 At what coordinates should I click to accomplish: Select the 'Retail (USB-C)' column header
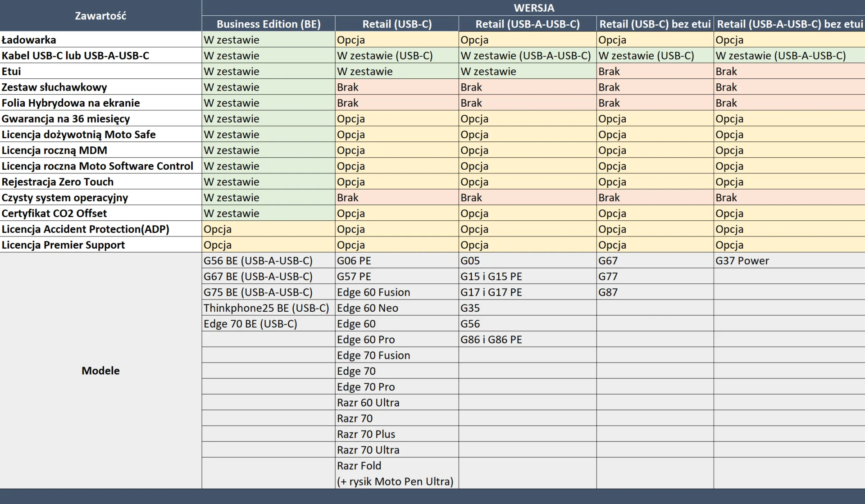(397, 24)
